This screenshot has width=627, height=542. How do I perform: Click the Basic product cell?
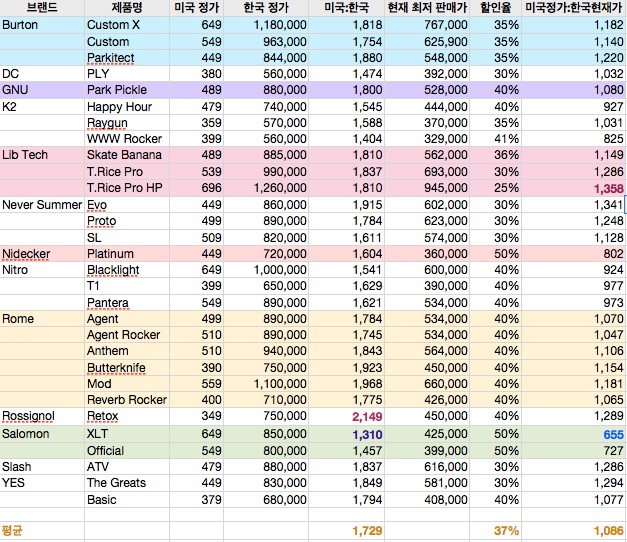[x=127, y=500]
